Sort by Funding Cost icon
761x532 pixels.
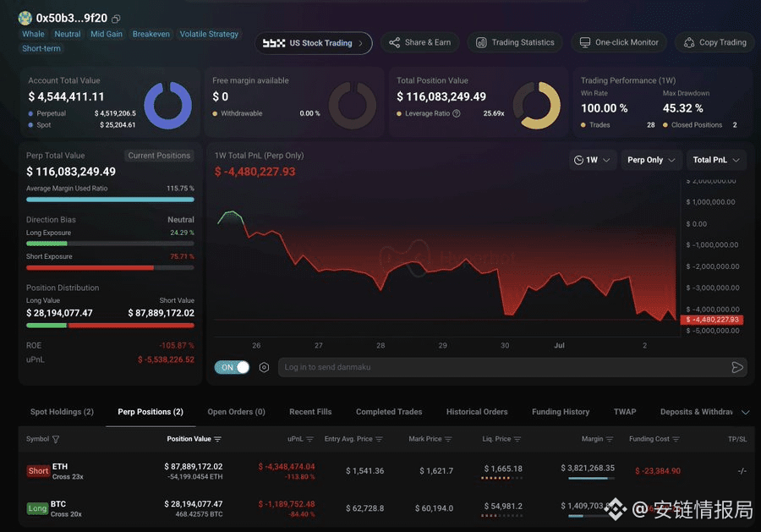pos(676,439)
